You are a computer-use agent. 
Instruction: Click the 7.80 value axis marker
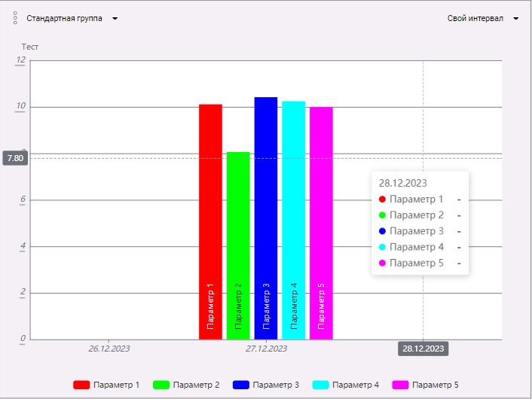click(x=16, y=158)
